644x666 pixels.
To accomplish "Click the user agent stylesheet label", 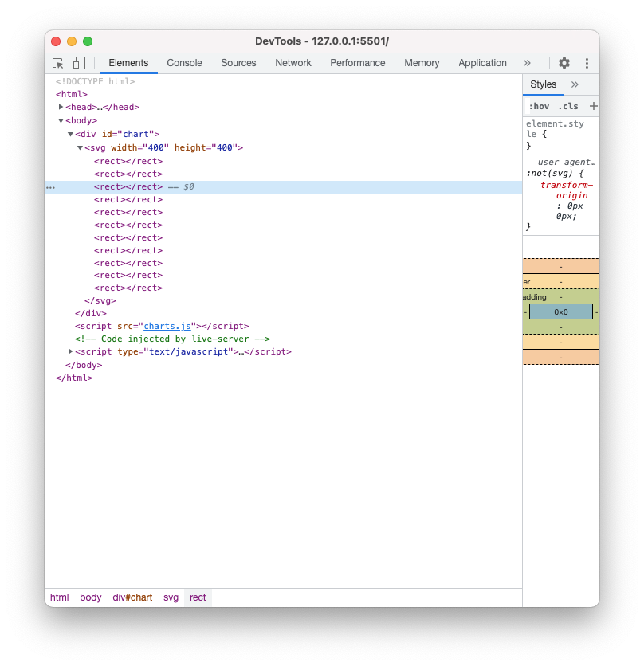I will tap(566, 162).
